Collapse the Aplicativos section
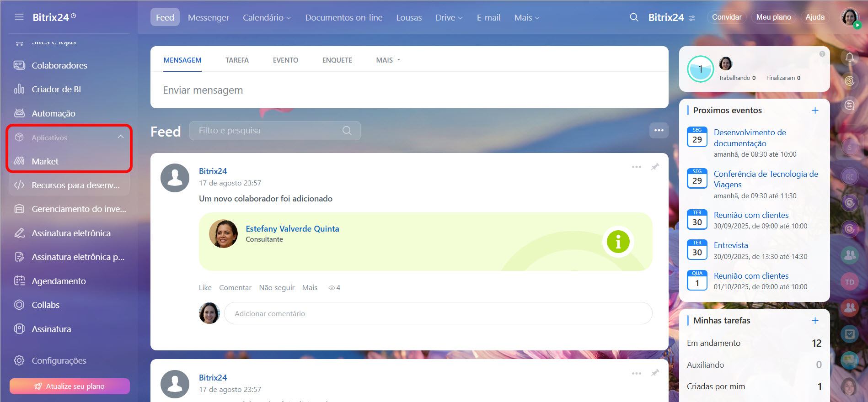The height and width of the screenshot is (402, 868). [x=120, y=138]
